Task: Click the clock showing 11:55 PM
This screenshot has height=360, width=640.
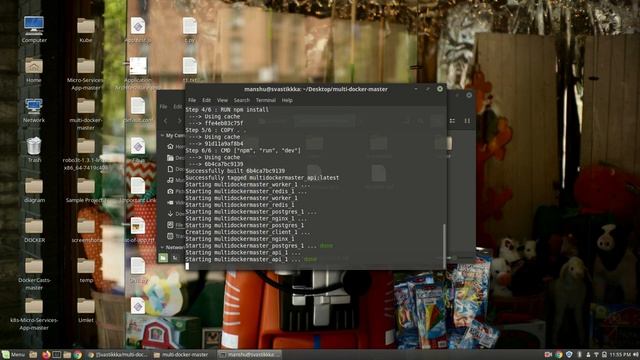Action: tap(620, 355)
